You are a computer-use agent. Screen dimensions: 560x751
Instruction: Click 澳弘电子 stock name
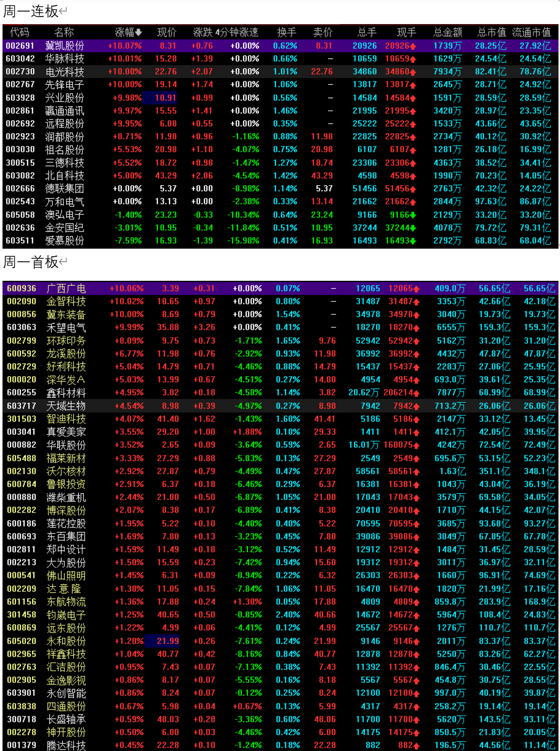[65, 215]
